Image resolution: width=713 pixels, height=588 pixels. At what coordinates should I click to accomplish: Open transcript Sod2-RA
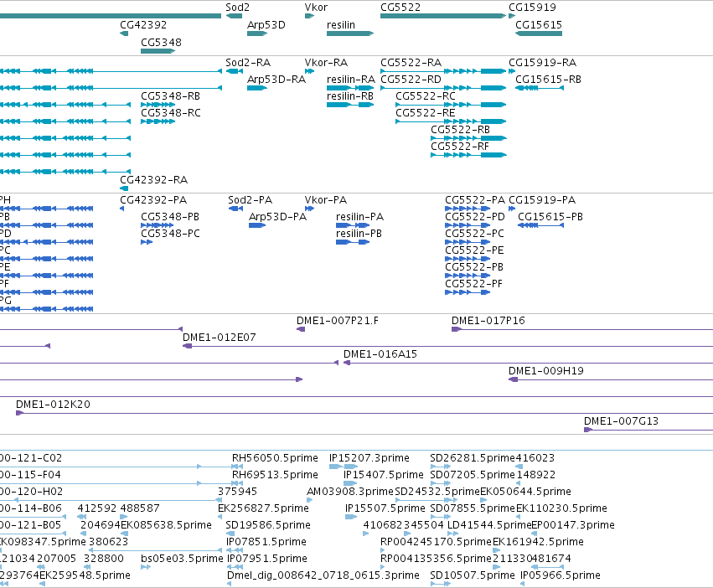tap(248, 63)
